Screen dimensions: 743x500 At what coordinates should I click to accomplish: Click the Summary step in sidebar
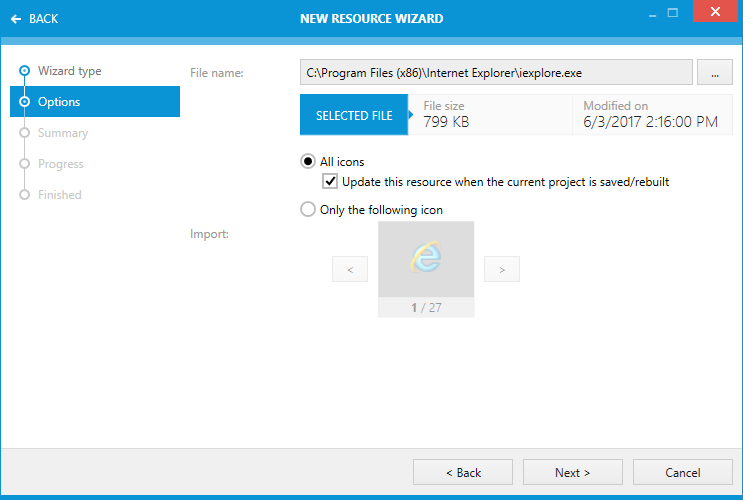pos(62,133)
